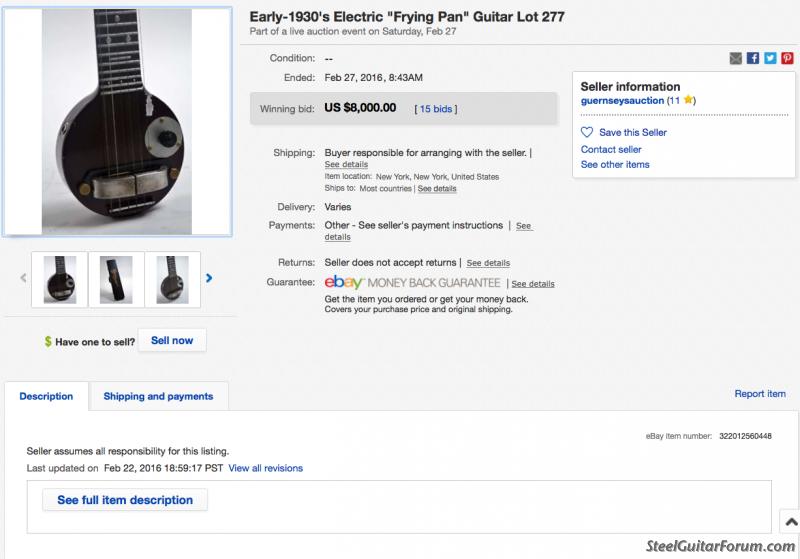Open the Description tab
The width and height of the screenshot is (800, 559).
[46, 396]
